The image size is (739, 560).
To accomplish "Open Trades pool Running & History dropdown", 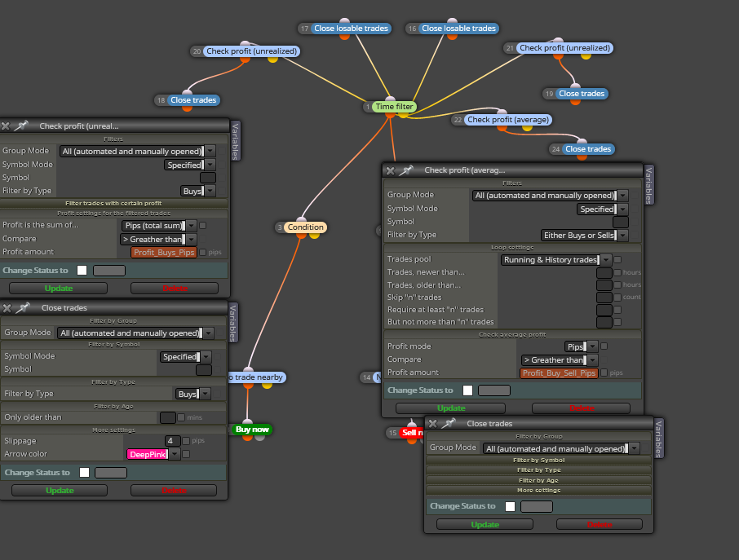I will coord(606,259).
